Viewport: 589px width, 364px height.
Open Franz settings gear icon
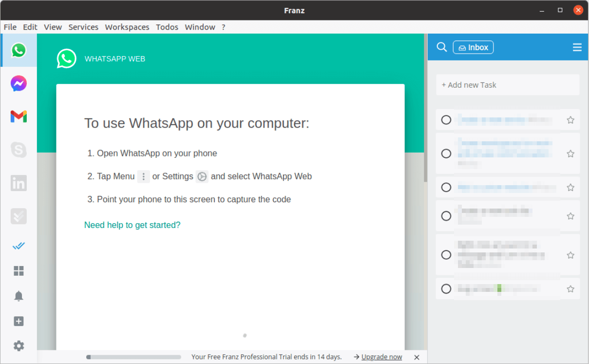19,346
